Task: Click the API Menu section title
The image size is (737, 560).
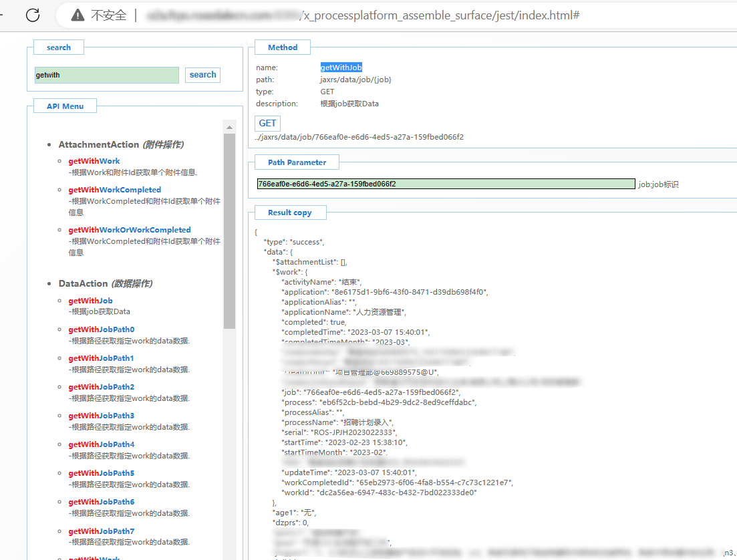Action: click(65, 106)
